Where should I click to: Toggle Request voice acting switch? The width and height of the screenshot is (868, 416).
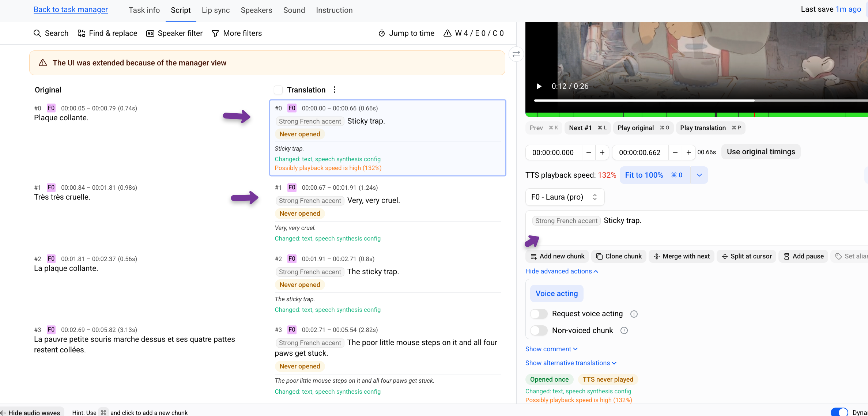[539, 314]
